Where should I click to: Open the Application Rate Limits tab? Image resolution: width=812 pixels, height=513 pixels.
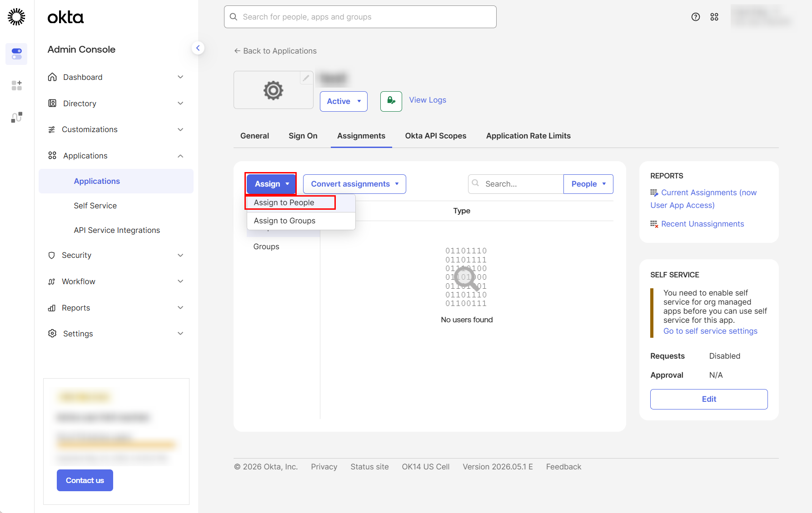[528, 136]
